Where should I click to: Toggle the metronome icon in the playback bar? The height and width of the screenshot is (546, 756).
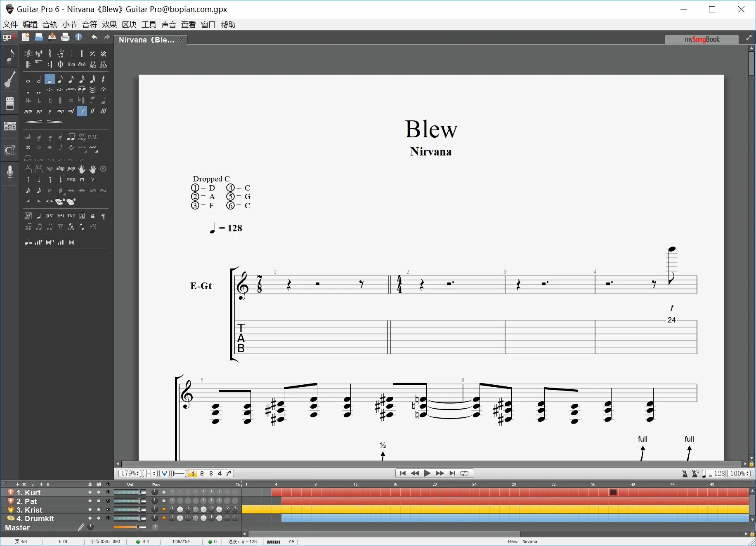pyautogui.click(x=685, y=473)
